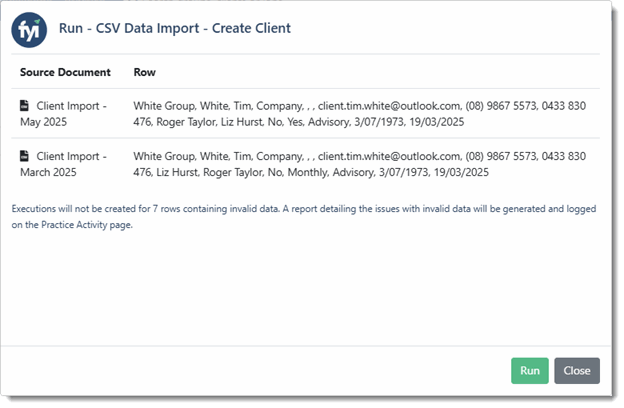Image resolution: width=624 pixels, height=408 pixels.
Task: Select row data containing Liz Hurst, Roger Taylor, No, Monthly
Action: [359, 164]
